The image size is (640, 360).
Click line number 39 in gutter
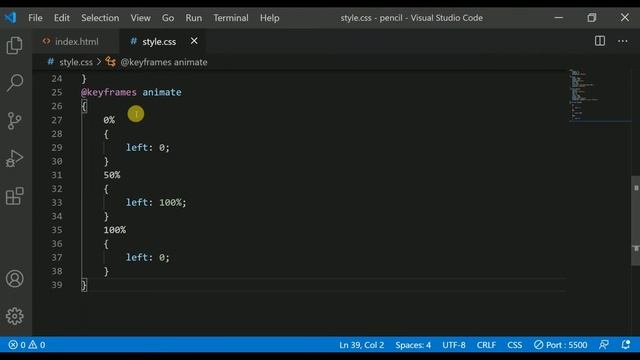(57, 285)
